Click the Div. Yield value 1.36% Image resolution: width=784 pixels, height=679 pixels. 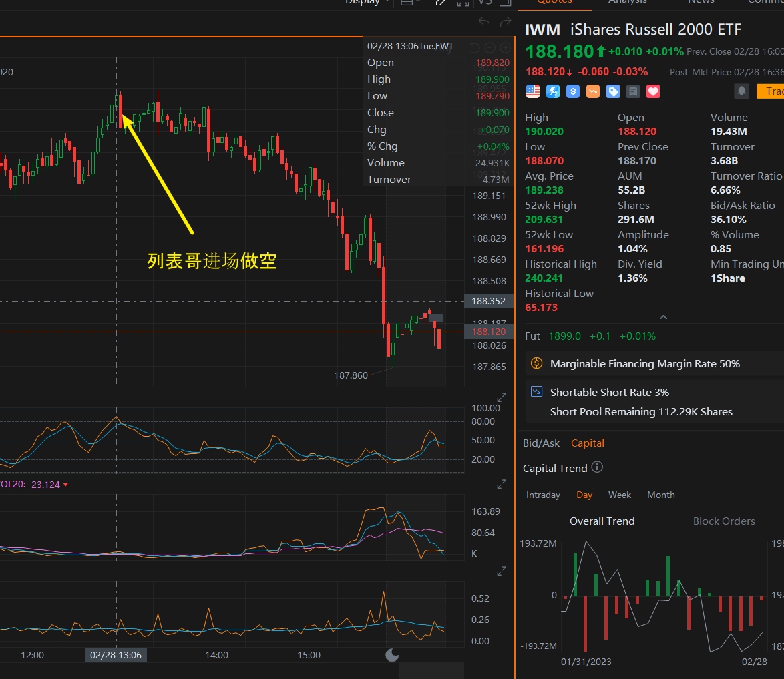(632, 278)
